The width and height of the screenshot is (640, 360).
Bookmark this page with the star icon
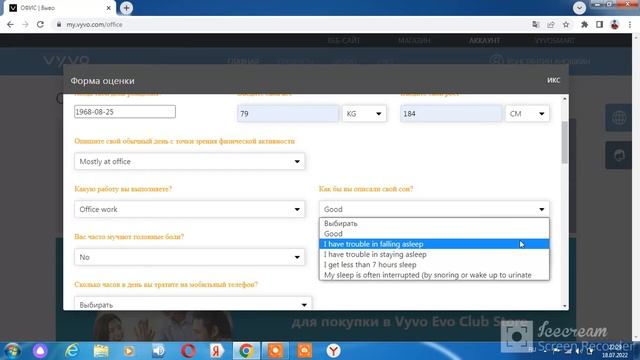click(566, 24)
